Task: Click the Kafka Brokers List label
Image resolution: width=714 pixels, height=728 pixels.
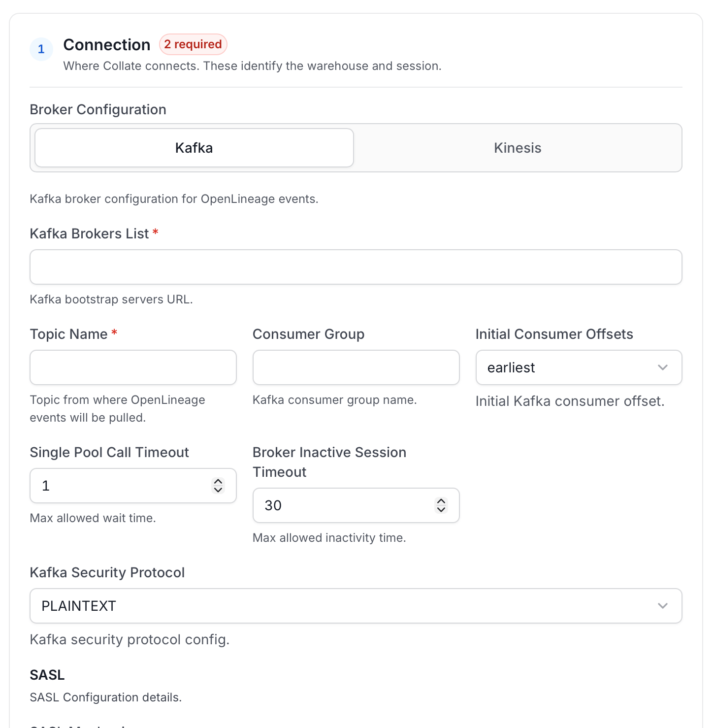Action: coord(89,233)
